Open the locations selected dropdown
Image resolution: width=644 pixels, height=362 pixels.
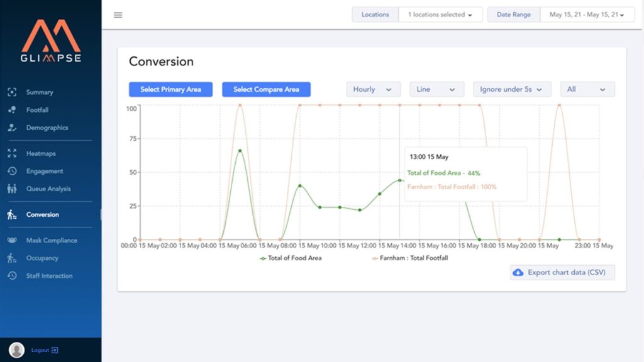tap(440, 14)
